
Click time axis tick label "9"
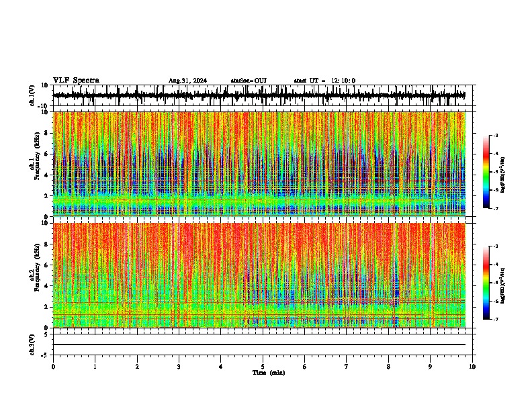coord(430,367)
